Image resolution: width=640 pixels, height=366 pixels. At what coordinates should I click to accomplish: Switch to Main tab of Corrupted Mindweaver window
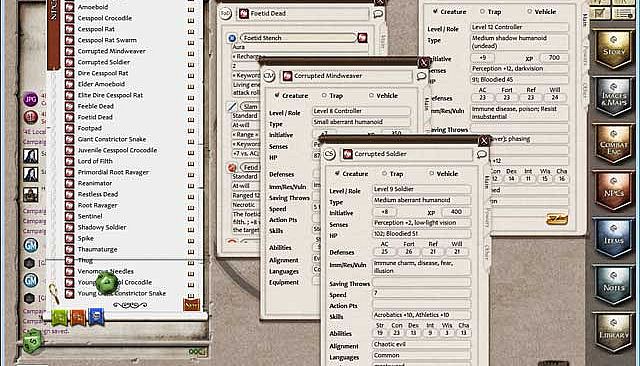click(427, 104)
